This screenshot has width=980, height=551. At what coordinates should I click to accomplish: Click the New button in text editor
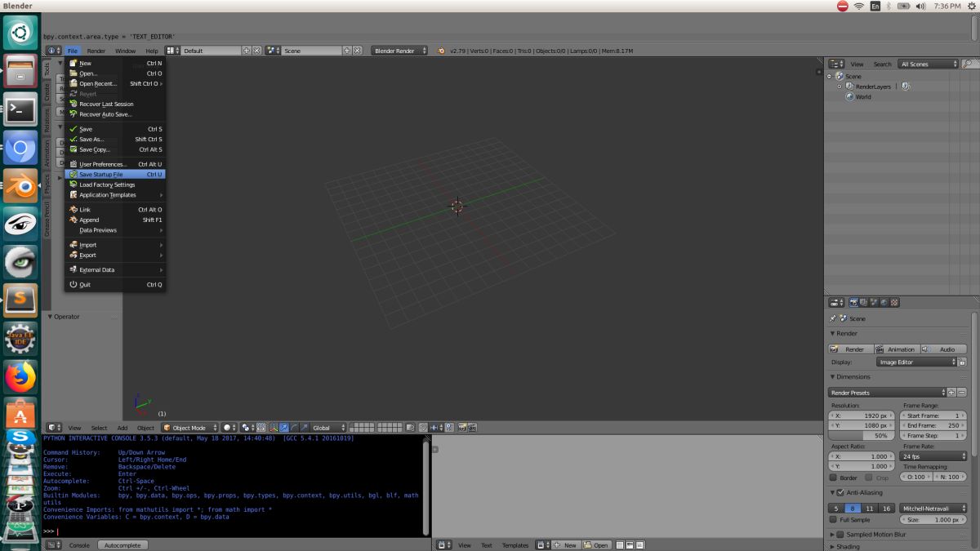click(566, 545)
